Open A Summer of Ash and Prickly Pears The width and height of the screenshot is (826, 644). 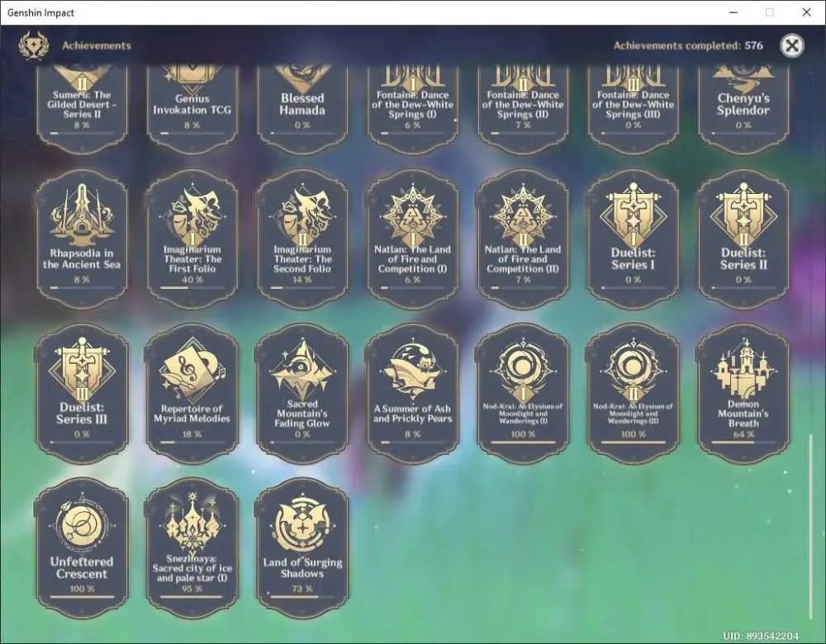coord(412,394)
